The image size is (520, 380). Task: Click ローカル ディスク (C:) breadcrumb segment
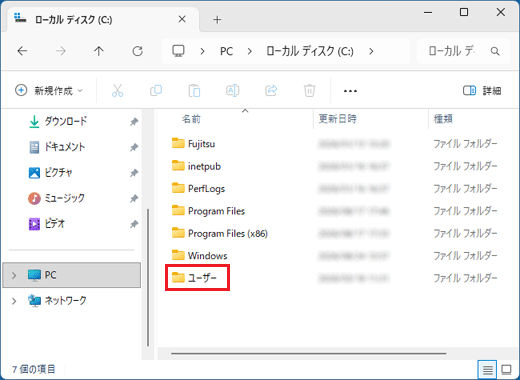point(310,51)
